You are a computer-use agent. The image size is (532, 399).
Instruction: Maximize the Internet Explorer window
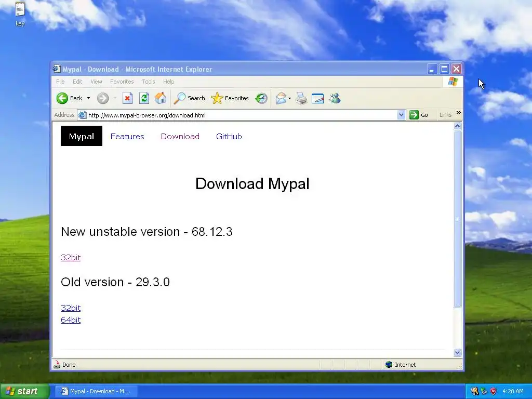(x=444, y=69)
